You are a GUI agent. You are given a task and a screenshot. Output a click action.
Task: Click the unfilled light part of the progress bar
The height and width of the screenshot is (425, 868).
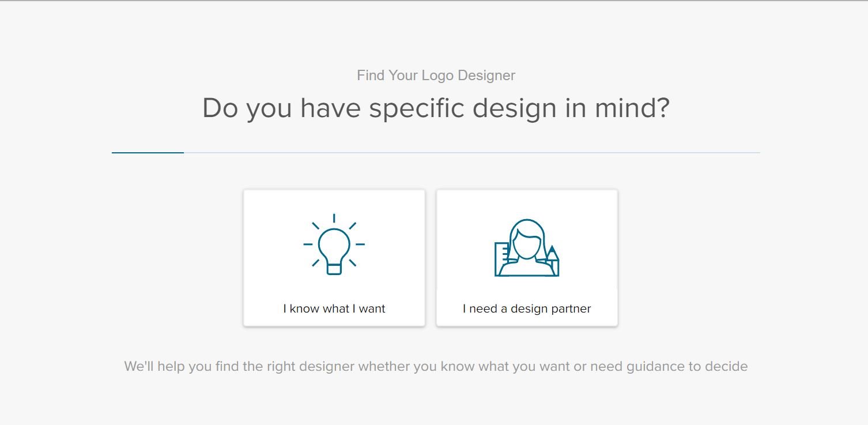471,153
